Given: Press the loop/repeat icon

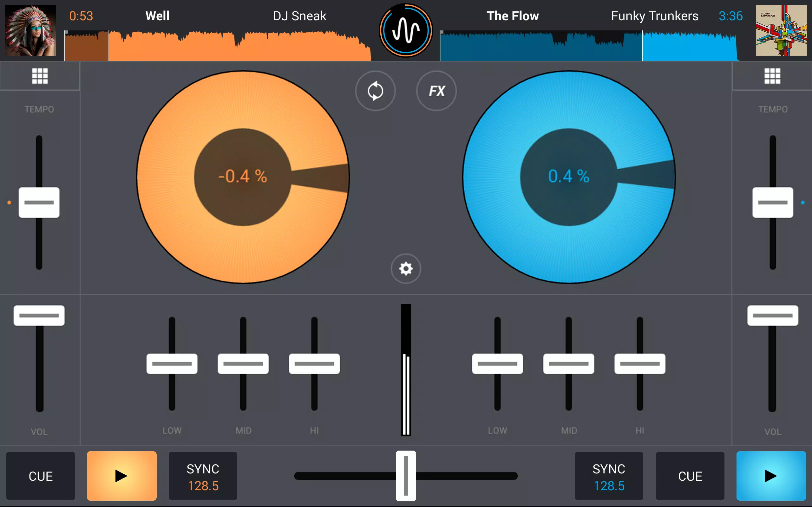Looking at the screenshot, I should point(375,91).
